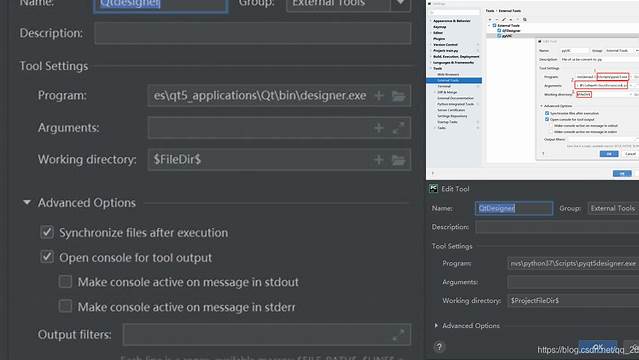Image resolution: width=639 pixels, height=360 pixels.
Task: Click edit pencil icon in Settings toolbar
Action: click(x=504, y=20)
